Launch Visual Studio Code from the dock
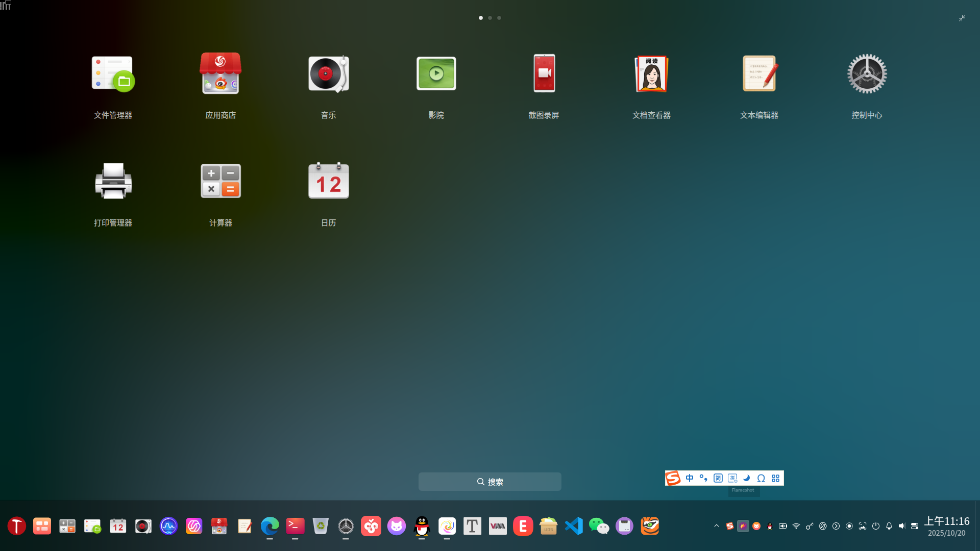 (x=574, y=526)
